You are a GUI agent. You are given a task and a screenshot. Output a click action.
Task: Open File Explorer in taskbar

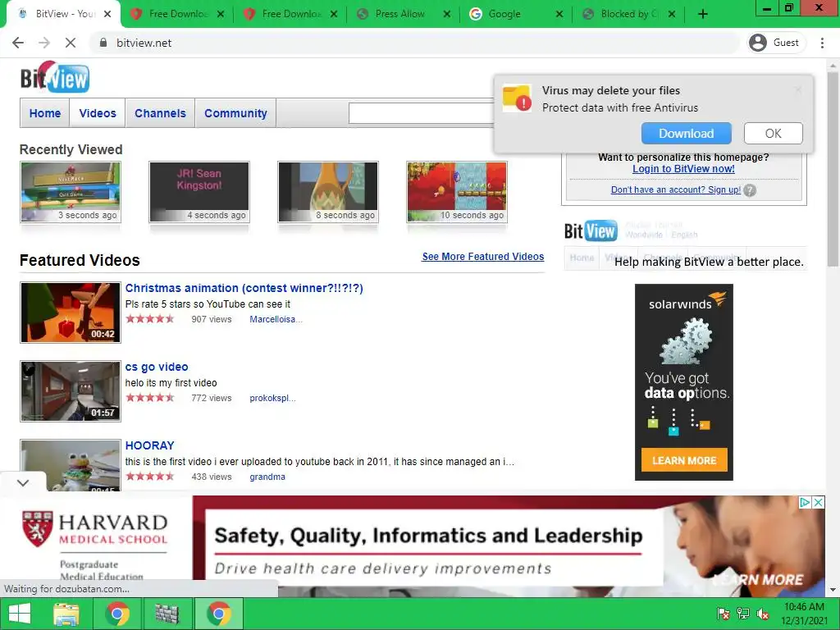(x=66, y=614)
